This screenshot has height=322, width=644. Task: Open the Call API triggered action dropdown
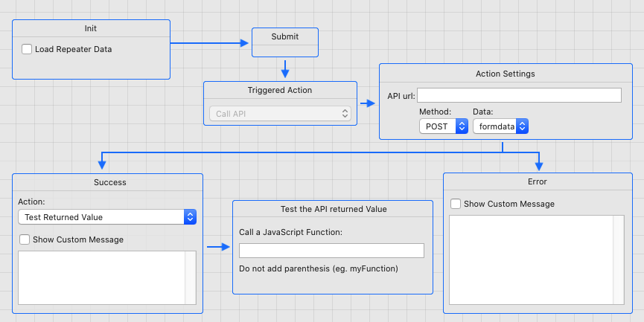point(279,114)
